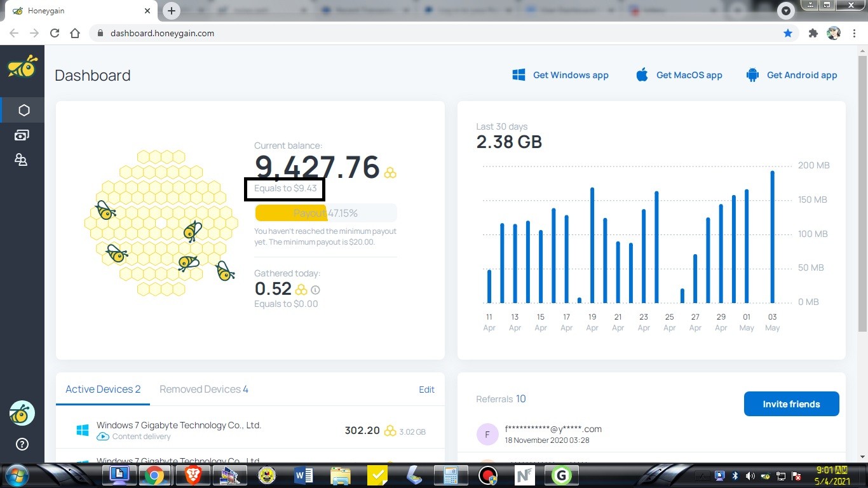Open the volume control in system tray

[750, 475]
